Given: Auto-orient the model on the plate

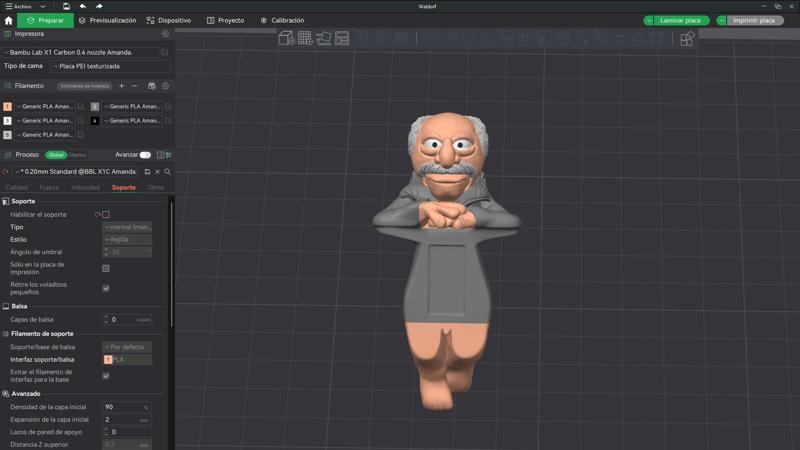Looking at the screenshot, I should (323, 38).
